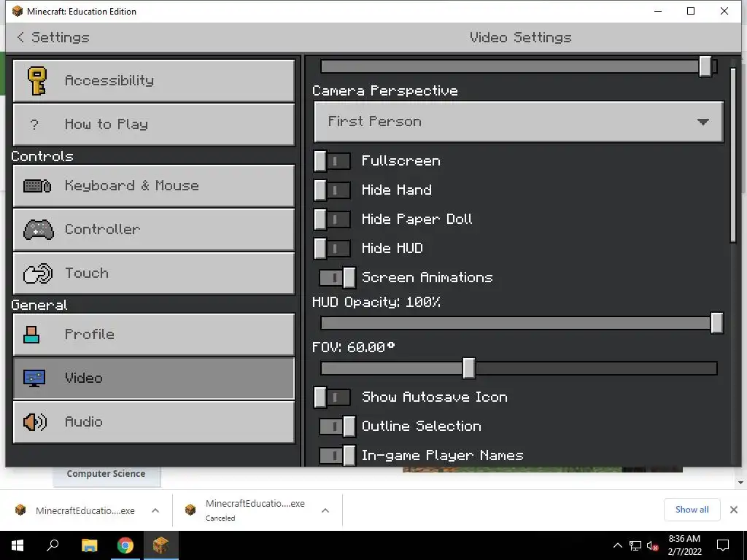Open Windows Start menu
This screenshot has height=560, width=747.
click(x=18, y=545)
